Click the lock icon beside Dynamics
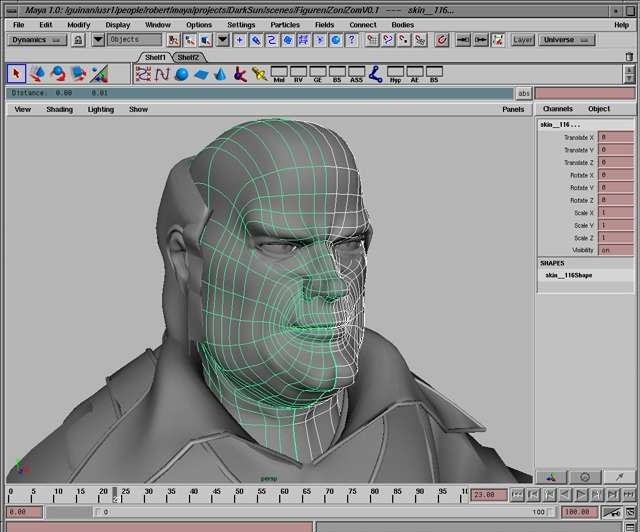Viewport: 640px width, 532px height. pyautogui.click(x=77, y=40)
